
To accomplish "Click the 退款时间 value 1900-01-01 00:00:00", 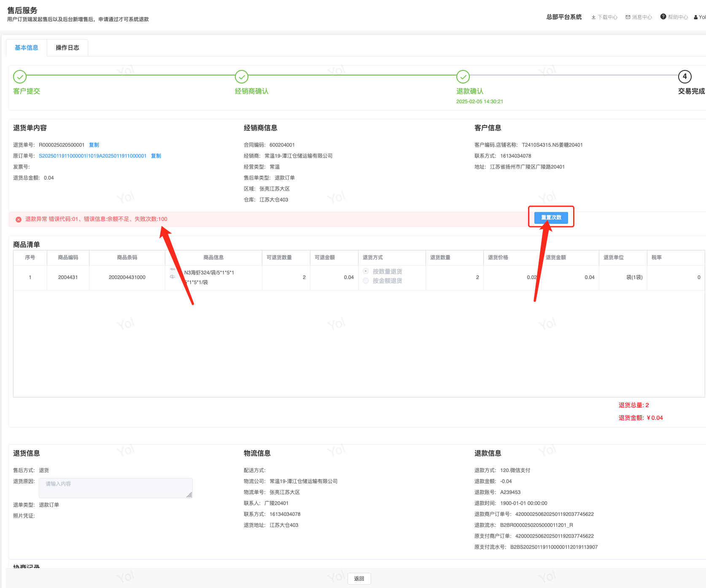I will [x=524, y=503].
